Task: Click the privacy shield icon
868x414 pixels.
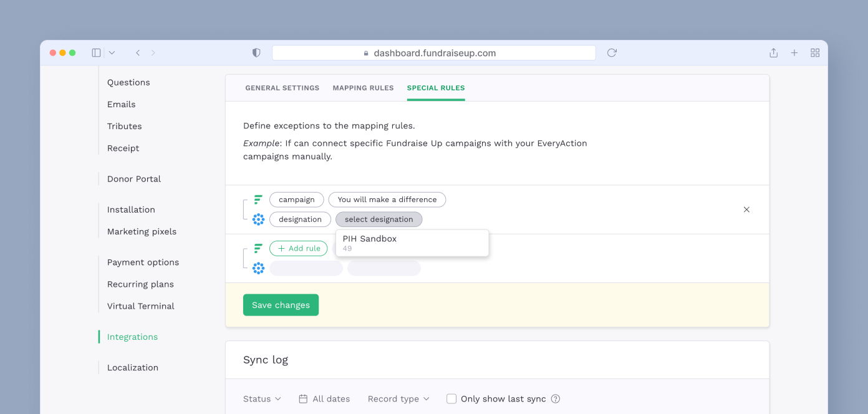Action: coord(256,53)
